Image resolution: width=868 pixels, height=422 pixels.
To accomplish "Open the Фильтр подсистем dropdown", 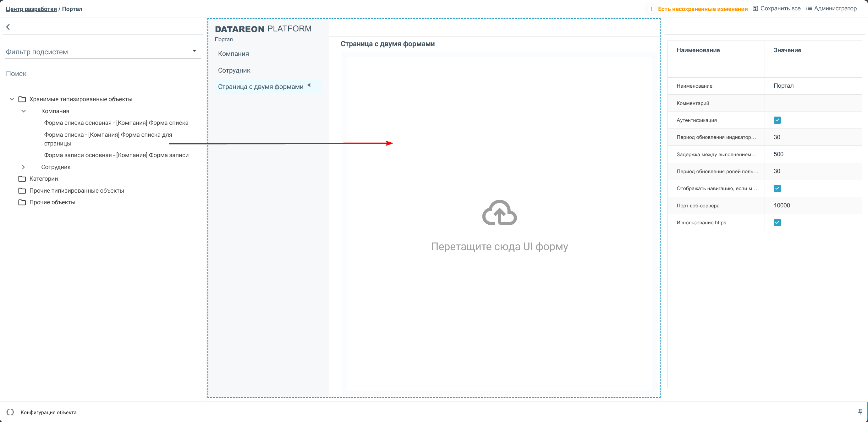I will [x=194, y=51].
